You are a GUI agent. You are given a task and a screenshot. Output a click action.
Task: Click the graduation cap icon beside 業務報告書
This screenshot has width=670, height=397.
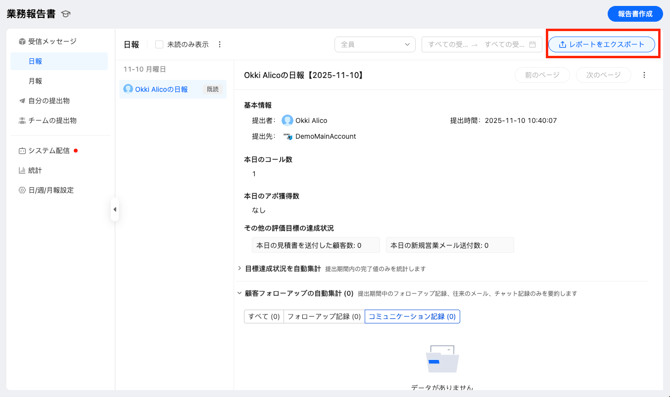point(65,14)
